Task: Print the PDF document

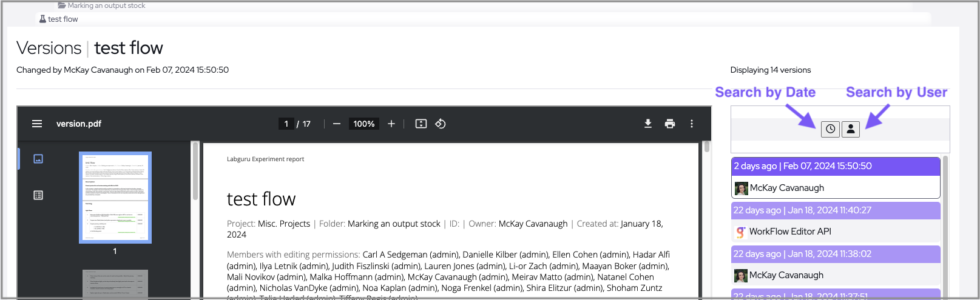Action: coord(670,124)
